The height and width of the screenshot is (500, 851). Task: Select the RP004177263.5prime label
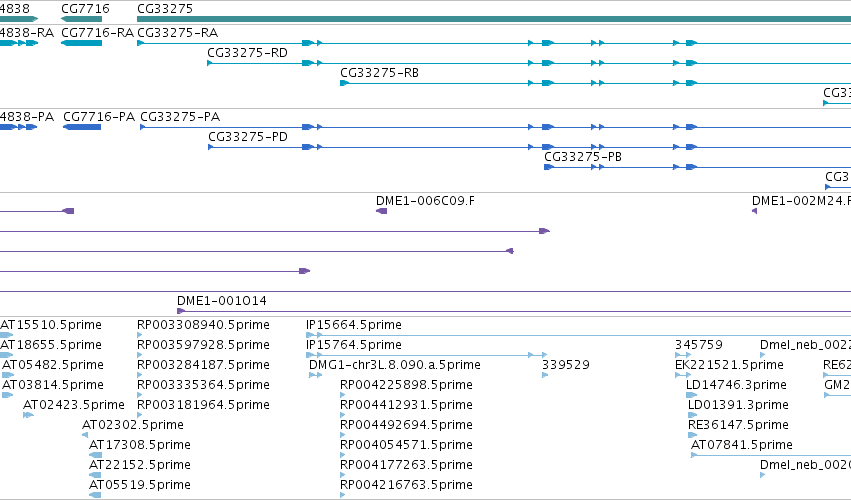(x=407, y=465)
